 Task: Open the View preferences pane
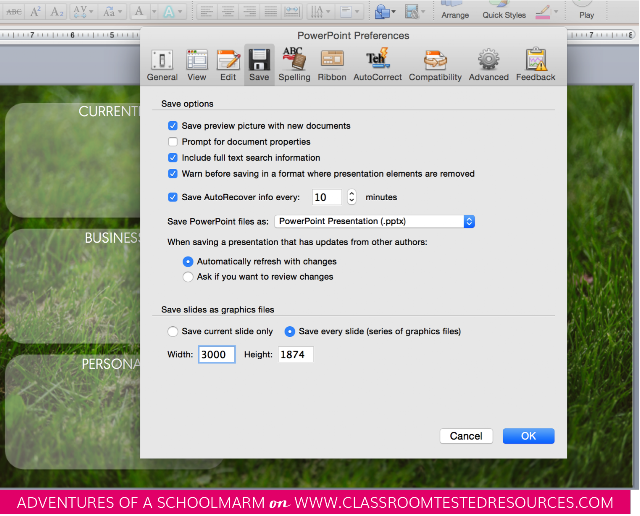197,65
